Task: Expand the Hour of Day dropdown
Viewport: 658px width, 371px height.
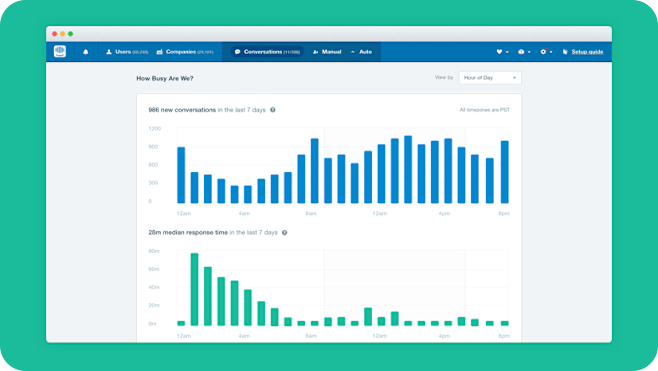Action: pos(490,78)
